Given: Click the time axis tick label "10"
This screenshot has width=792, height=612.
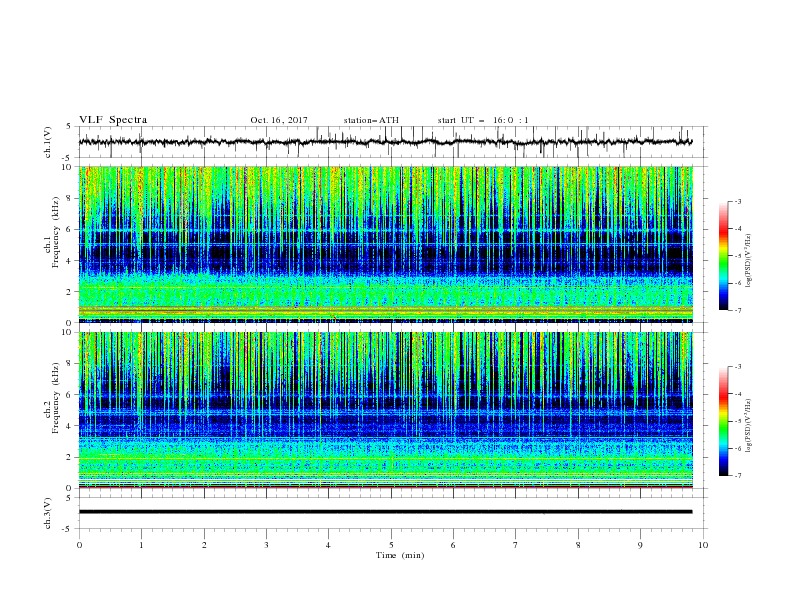Looking at the screenshot, I should click(703, 545).
